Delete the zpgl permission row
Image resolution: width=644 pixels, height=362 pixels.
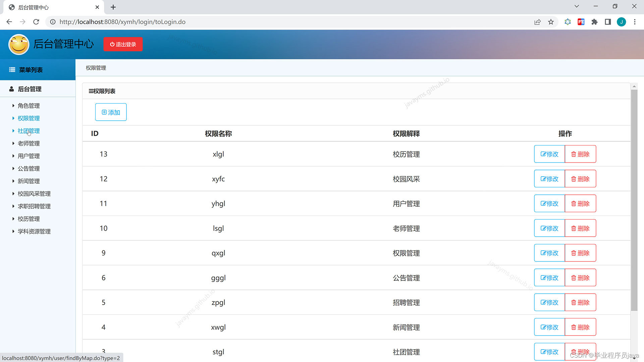pyautogui.click(x=580, y=302)
